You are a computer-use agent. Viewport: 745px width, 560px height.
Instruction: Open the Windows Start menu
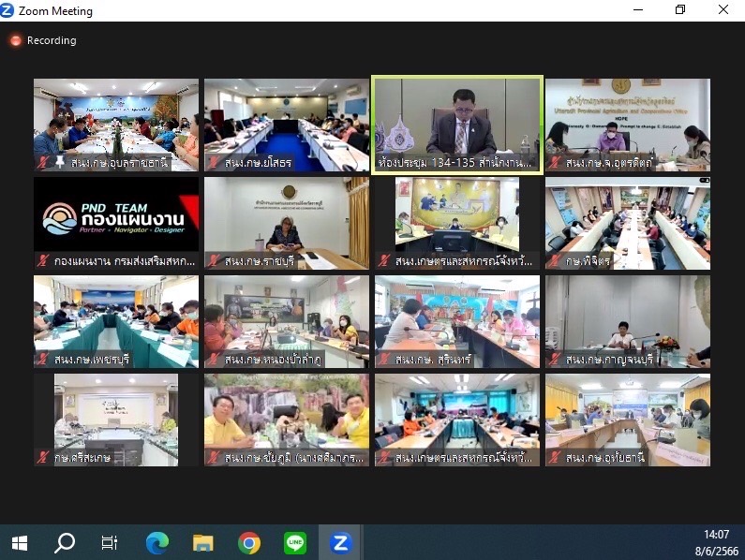pos(19,542)
